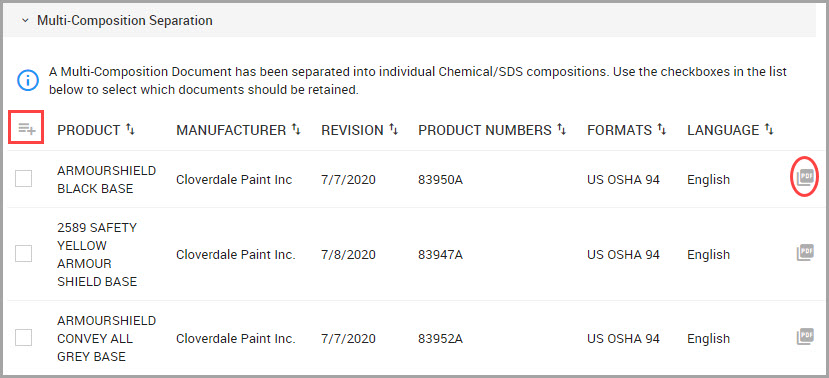
Task: Click the MANUFACTURER column header label
Action: click(231, 130)
